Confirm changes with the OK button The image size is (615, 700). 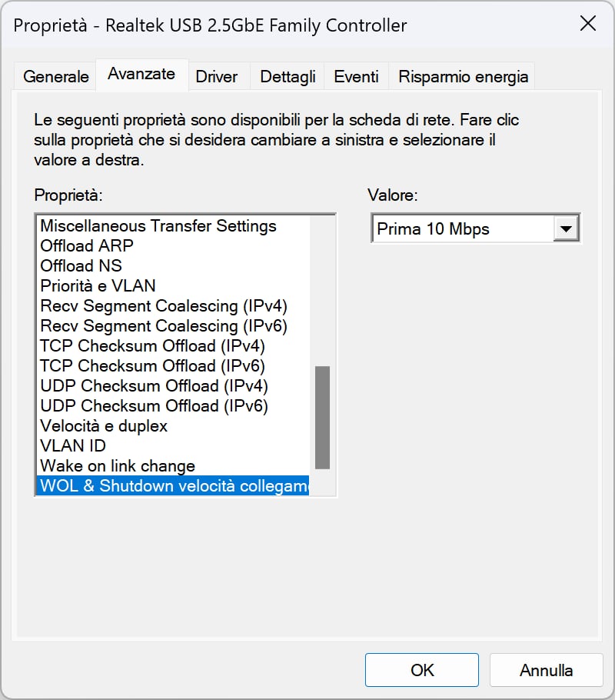(x=422, y=670)
